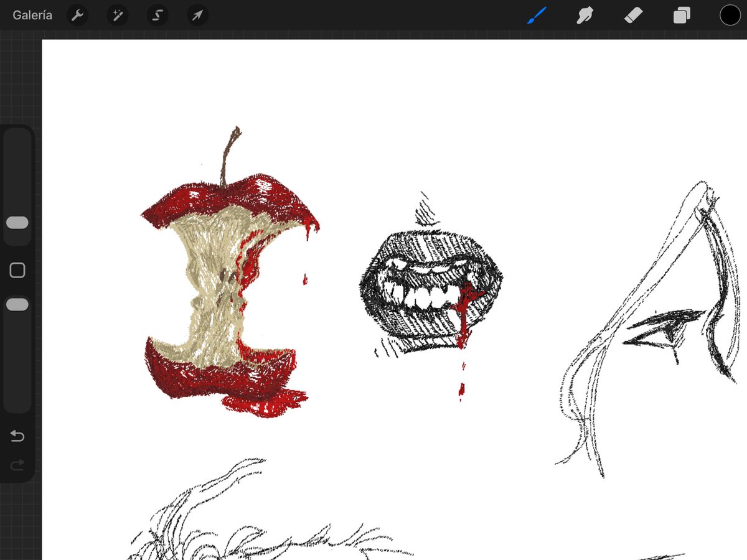Open the Galería gallery view
Viewport: 747px width, 560px height.
coord(32,15)
